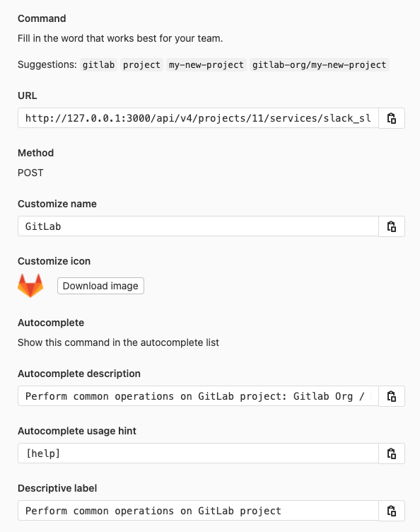Copy the Descriptive label text

(392, 511)
